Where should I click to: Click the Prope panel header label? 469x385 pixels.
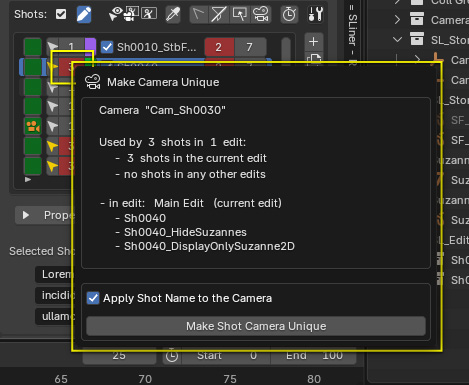59,215
